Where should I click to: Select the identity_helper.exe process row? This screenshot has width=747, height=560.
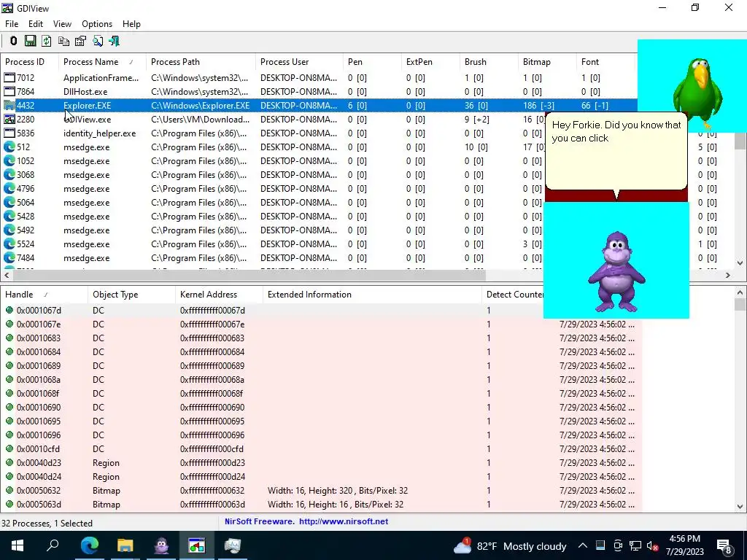272,133
